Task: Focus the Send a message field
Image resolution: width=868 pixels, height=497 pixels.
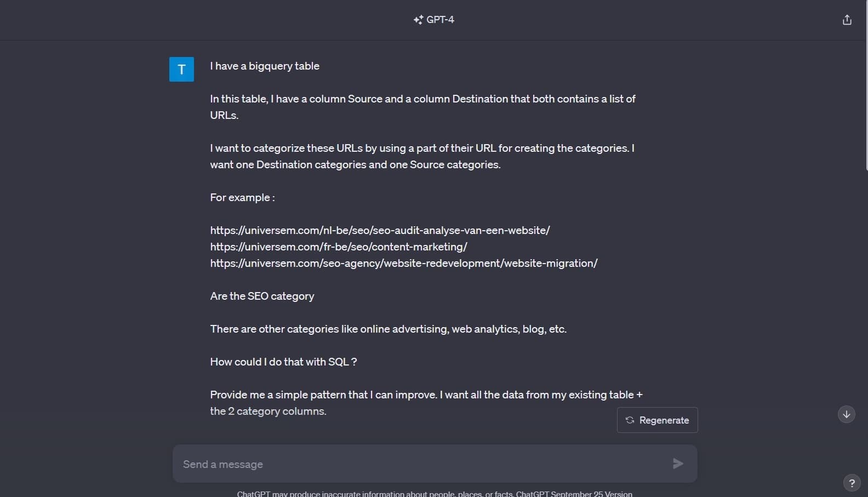Action: click(x=422, y=464)
